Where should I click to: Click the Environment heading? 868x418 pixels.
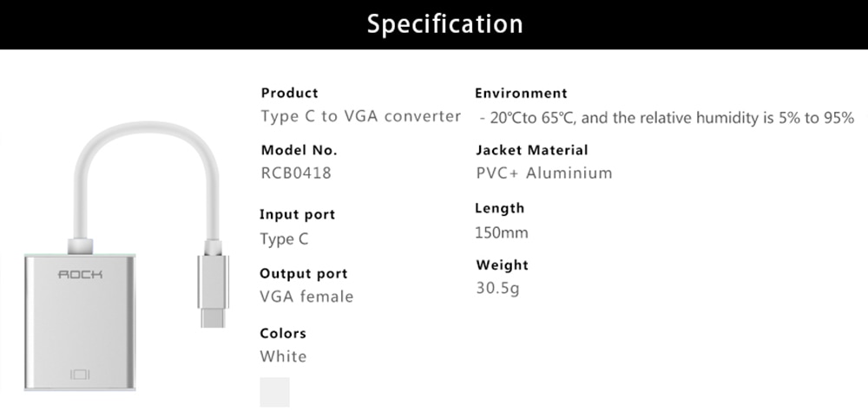(521, 93)
